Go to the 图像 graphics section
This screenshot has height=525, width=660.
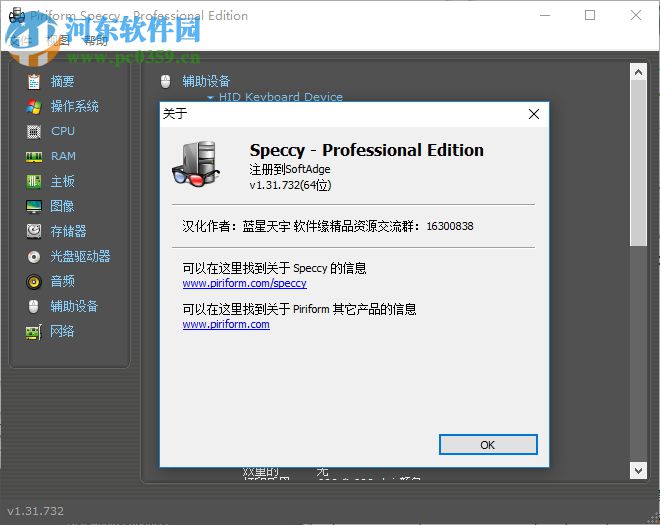(62, 206)
